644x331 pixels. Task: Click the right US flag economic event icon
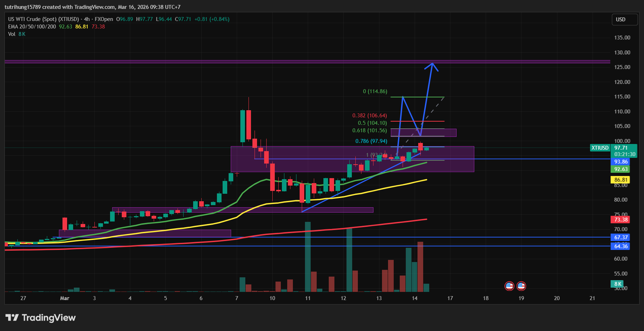pyautogui.click(x=521, y=286)
